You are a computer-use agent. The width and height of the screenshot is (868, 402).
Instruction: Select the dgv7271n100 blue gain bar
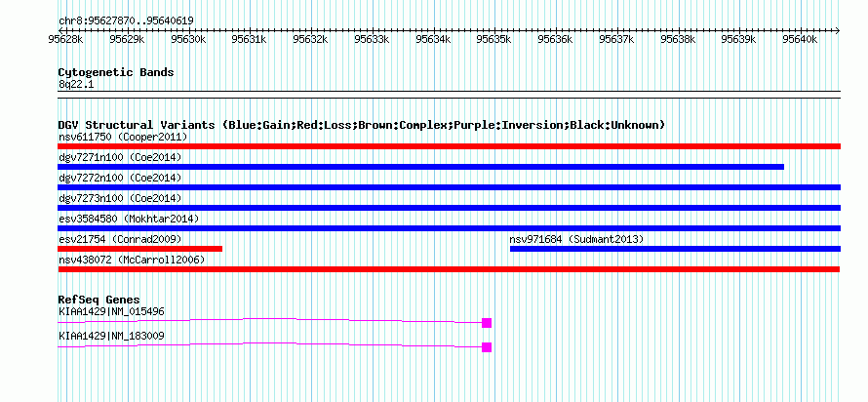pyautogui.click(x=420, y=167)
